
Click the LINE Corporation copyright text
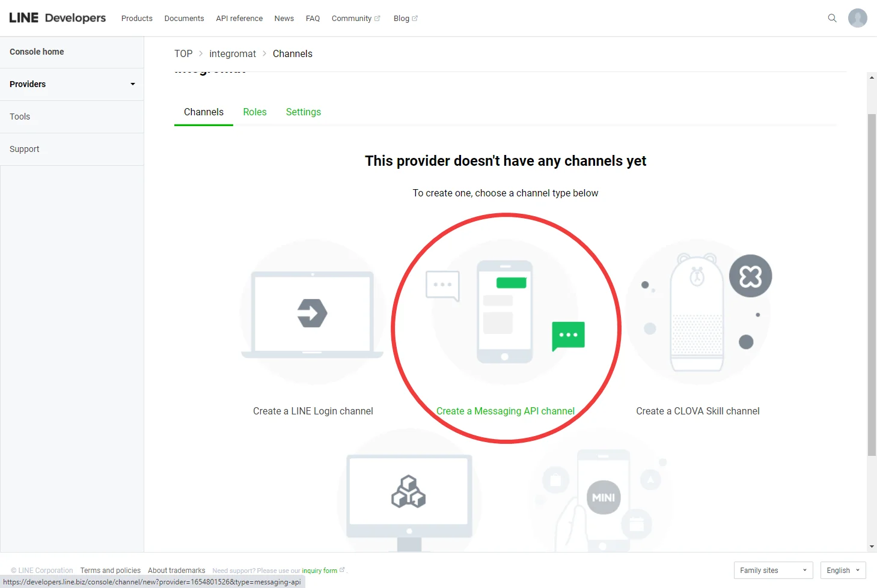(x=42, y=571)
